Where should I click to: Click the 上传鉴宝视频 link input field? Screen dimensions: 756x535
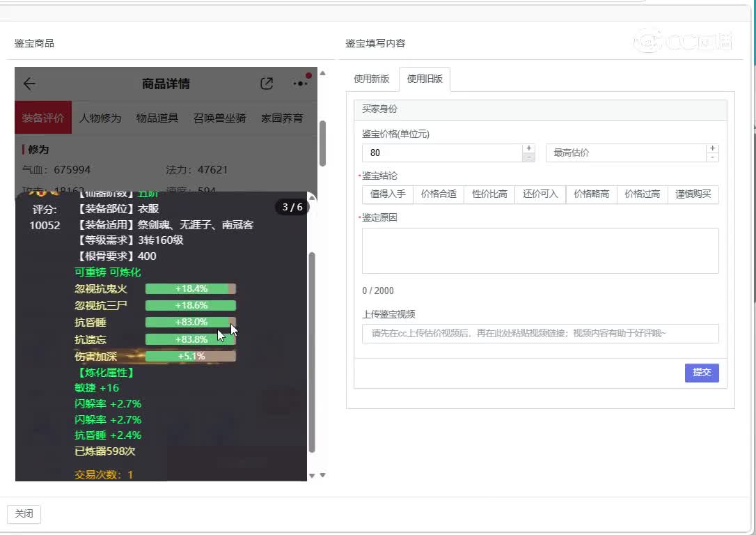(x=540, y=334)
